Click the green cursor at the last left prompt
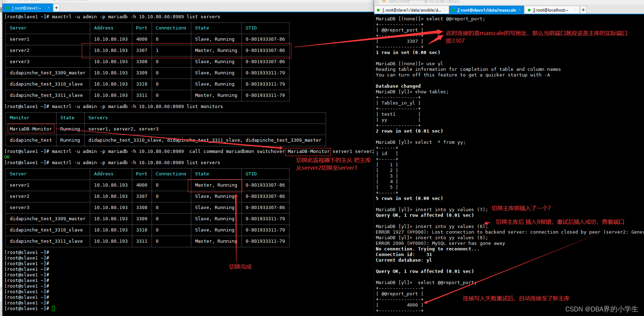The image size is (644, 316). [x=53, y=309]
